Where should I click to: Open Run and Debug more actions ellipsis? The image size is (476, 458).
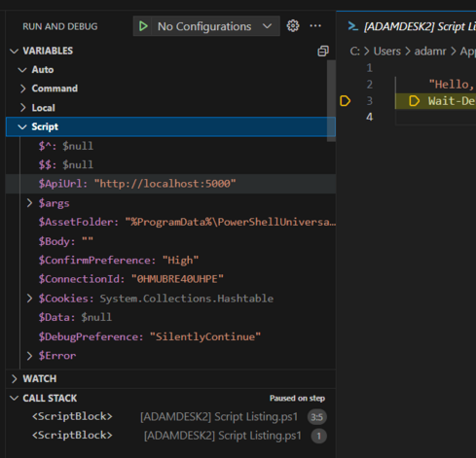click(315, 26)
